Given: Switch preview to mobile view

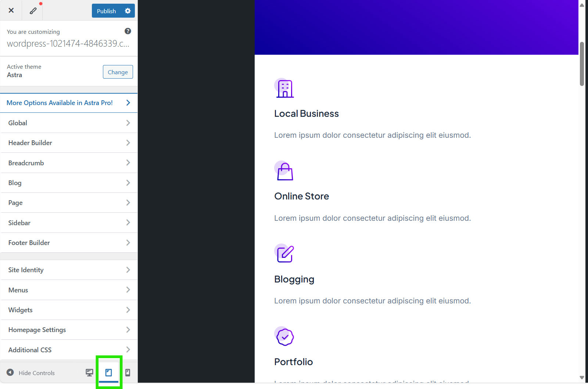Looking at the screenshot, I should point(128,372).
